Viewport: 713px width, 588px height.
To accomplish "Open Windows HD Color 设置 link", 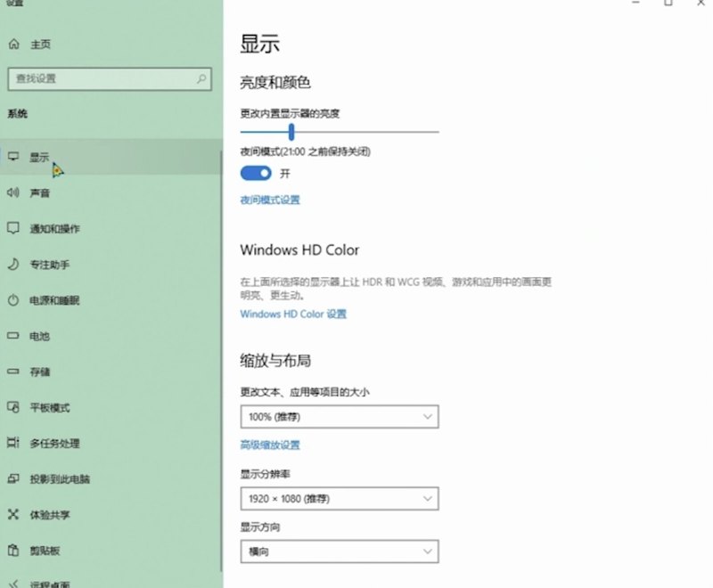I will coord(293,314).
